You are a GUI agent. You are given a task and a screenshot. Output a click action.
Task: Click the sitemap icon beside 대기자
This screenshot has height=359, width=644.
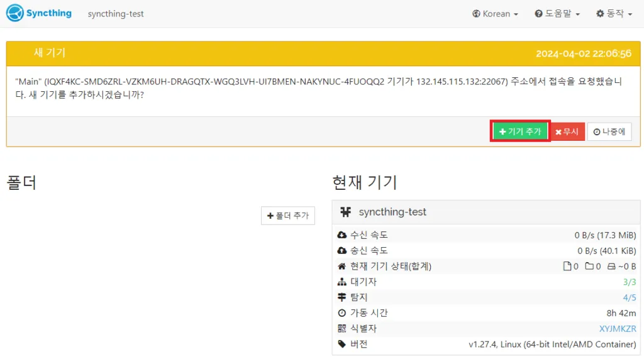pos(342,282)
